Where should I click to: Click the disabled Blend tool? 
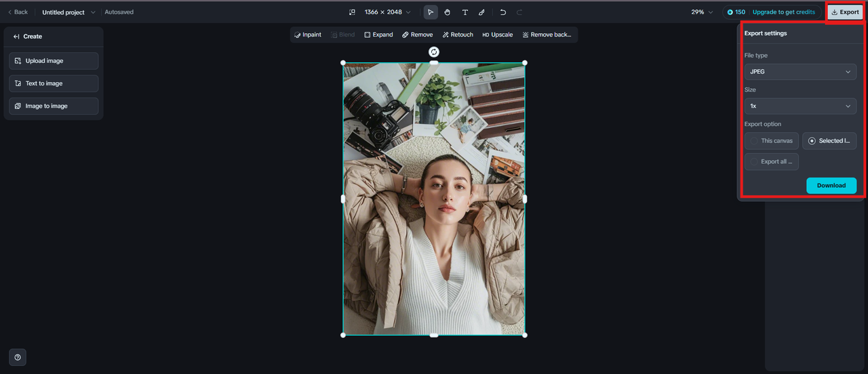342,35
